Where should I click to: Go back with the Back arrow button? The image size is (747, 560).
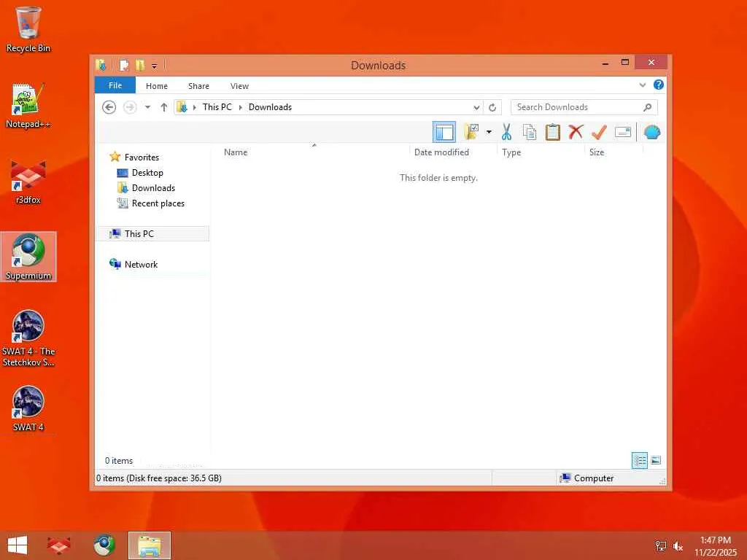coord(109,107)
